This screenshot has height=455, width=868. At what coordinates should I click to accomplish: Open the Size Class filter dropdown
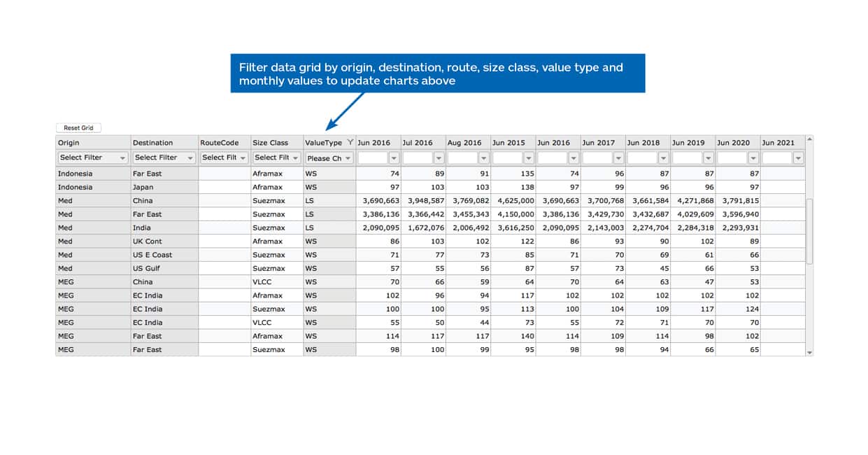(277, 158)
